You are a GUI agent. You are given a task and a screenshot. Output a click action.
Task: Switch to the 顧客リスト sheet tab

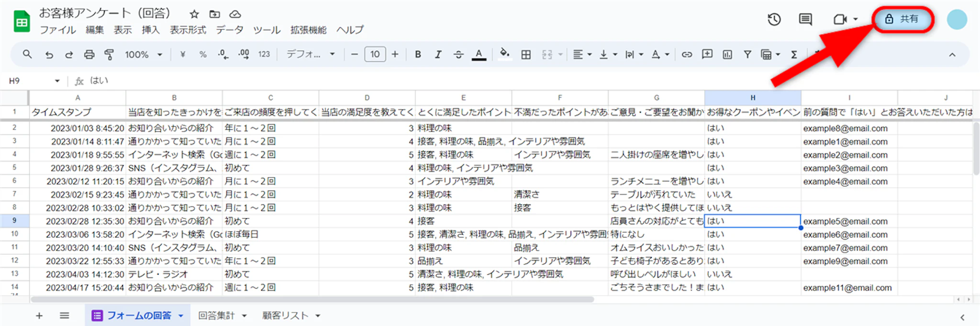pyautogui.click(x=285, y=315)
